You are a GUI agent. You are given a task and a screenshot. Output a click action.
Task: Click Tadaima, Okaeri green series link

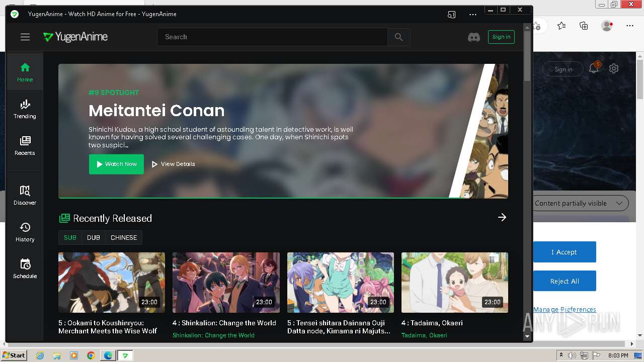point(424,335)
